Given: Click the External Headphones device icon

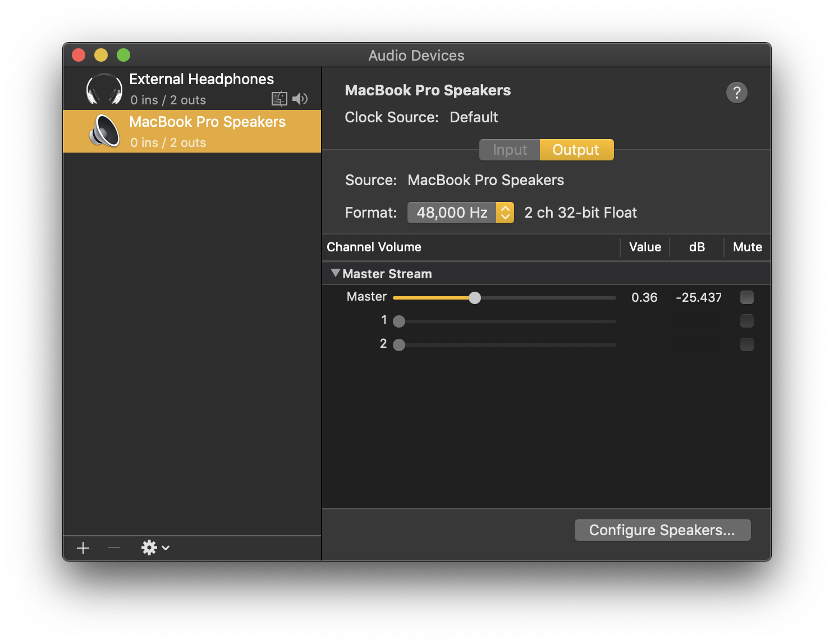Looking at the screenshot, I should point(104,89).
